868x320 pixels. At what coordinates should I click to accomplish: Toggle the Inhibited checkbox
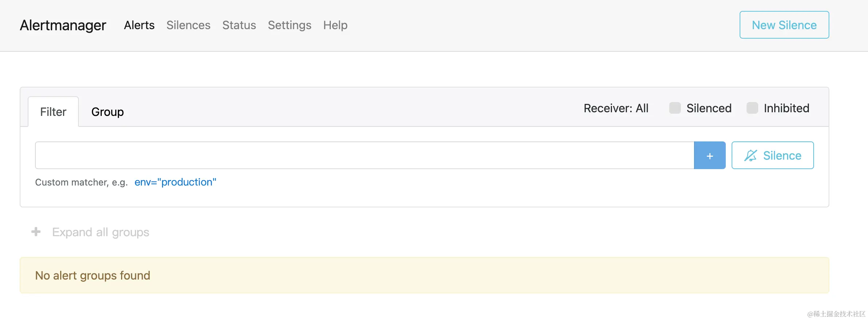click(752, 108)
